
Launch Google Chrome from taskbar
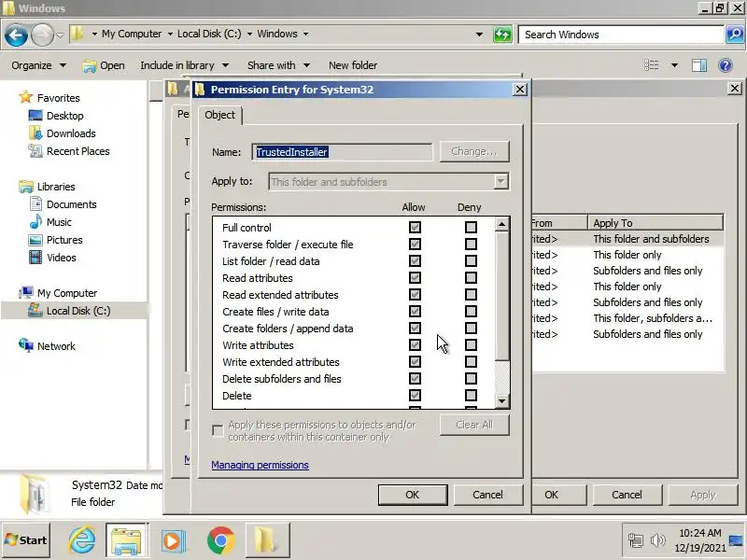(x=220, y=540)
